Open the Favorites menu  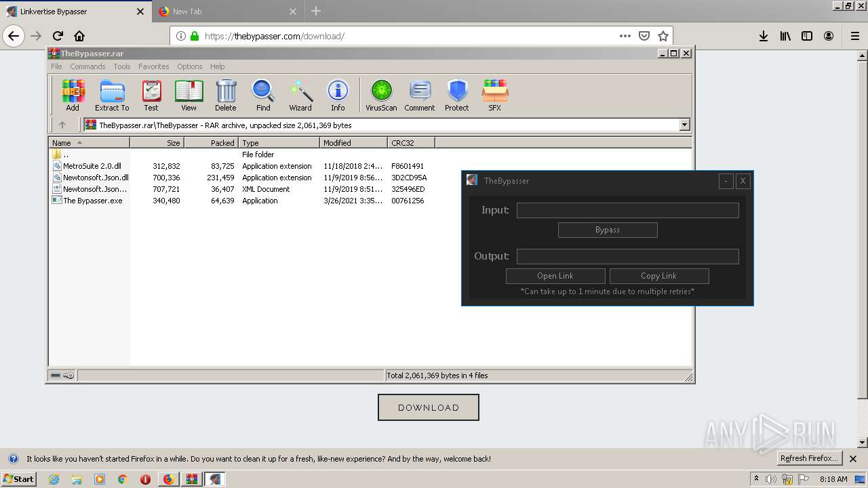point(154,66)
